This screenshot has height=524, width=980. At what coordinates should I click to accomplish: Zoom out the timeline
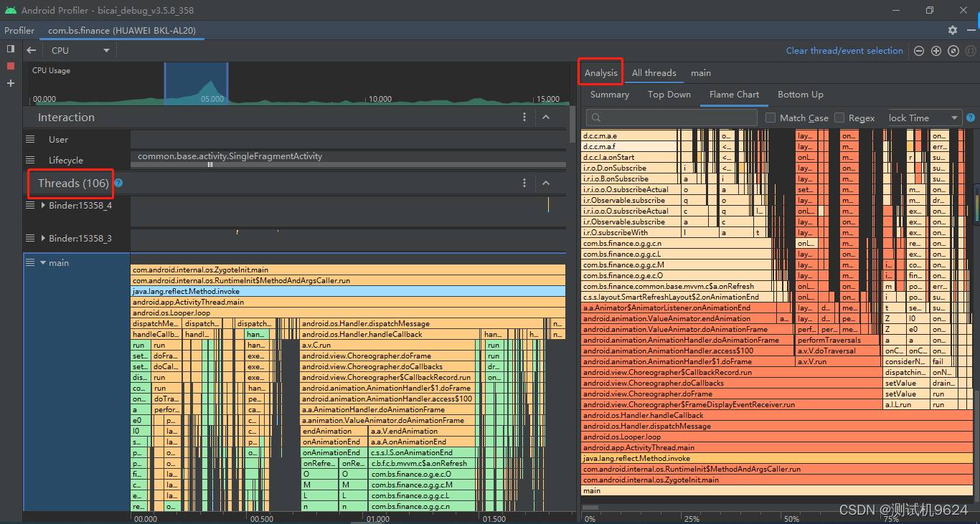(x=919, y=51)
